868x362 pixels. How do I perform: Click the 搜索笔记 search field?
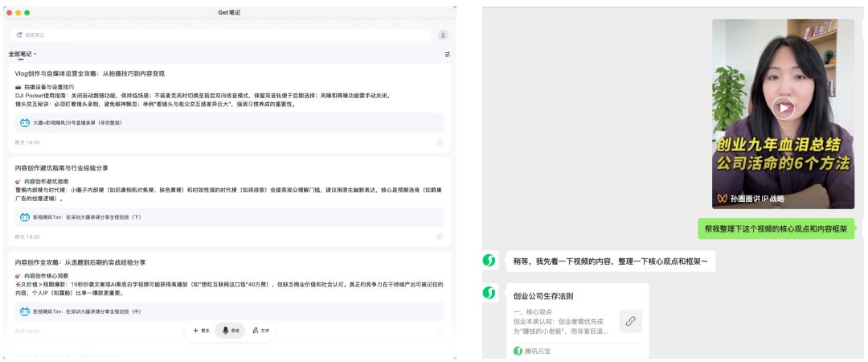tap(217, 35)
